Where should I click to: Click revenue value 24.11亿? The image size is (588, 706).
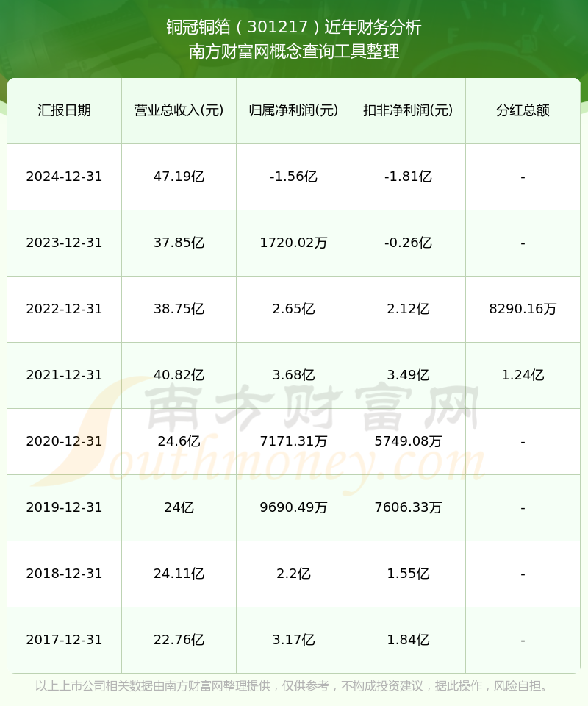point(179,574)
